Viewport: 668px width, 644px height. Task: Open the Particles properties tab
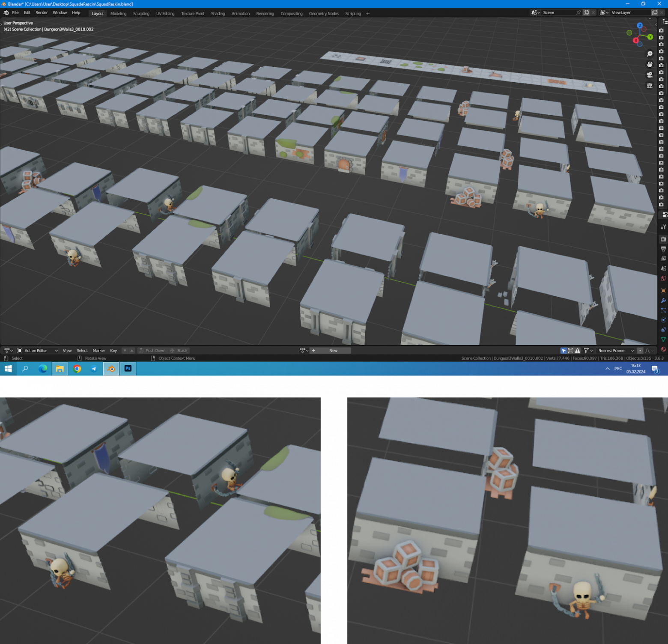pos(663,310)
